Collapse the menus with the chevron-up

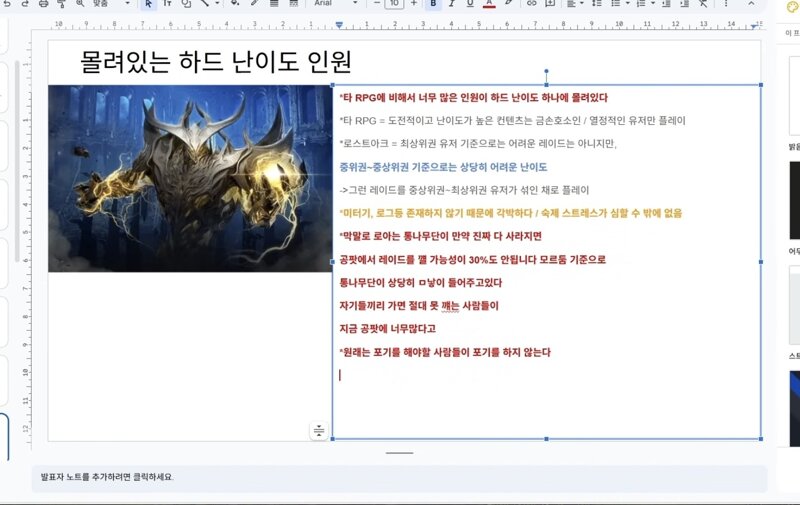[751, 4]
